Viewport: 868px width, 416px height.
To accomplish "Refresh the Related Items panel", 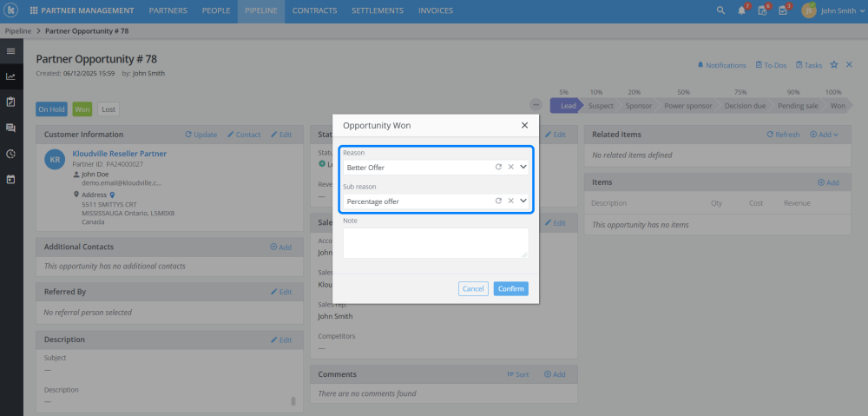I will 783,135.
